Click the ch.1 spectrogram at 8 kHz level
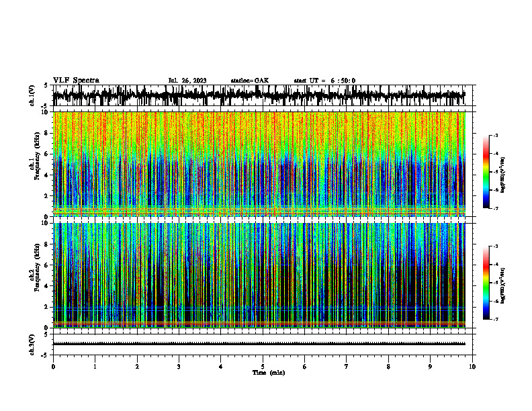Viewport: 532px width, 411px height. pos(259,133)
